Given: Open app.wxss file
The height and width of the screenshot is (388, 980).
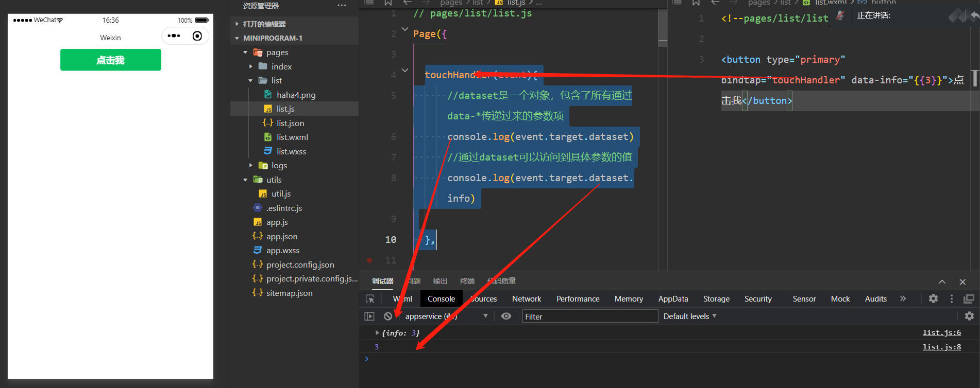Looking at the screenshot, I should tap(282, 251).
